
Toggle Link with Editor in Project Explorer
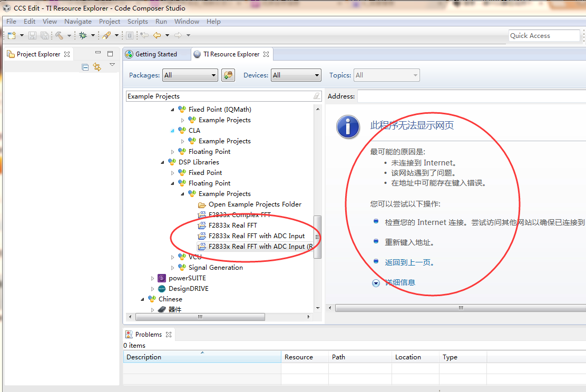click(x=97, y=67)
